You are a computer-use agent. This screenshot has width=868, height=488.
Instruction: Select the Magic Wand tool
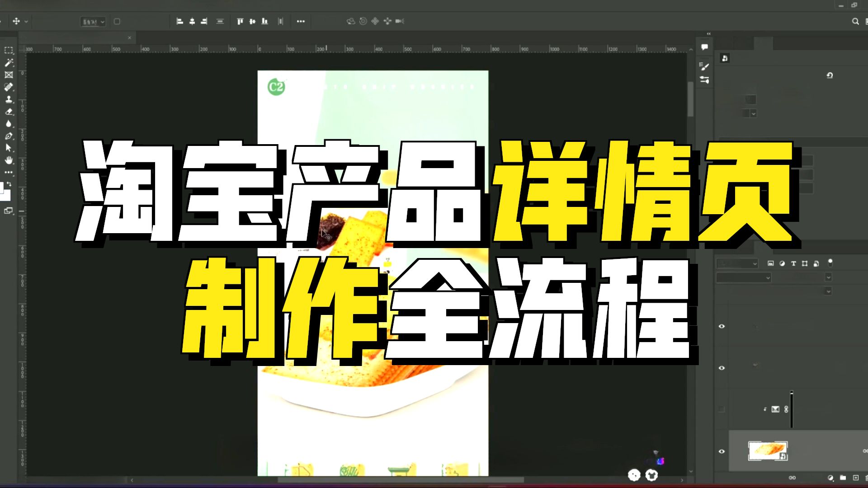click(9, 63)
